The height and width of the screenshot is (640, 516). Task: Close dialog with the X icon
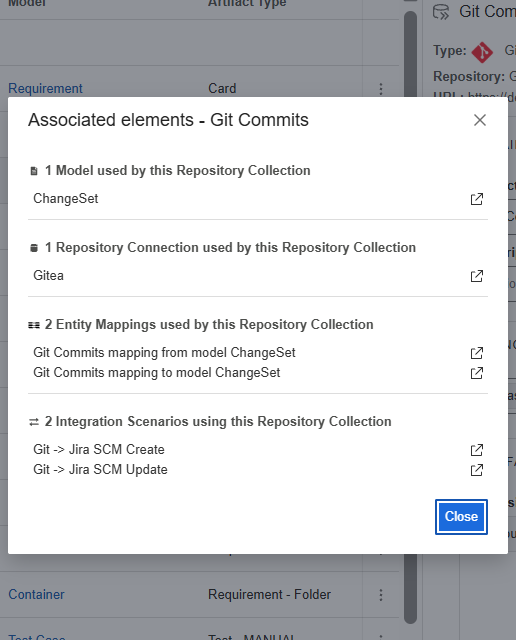click(x=480, y=120)
